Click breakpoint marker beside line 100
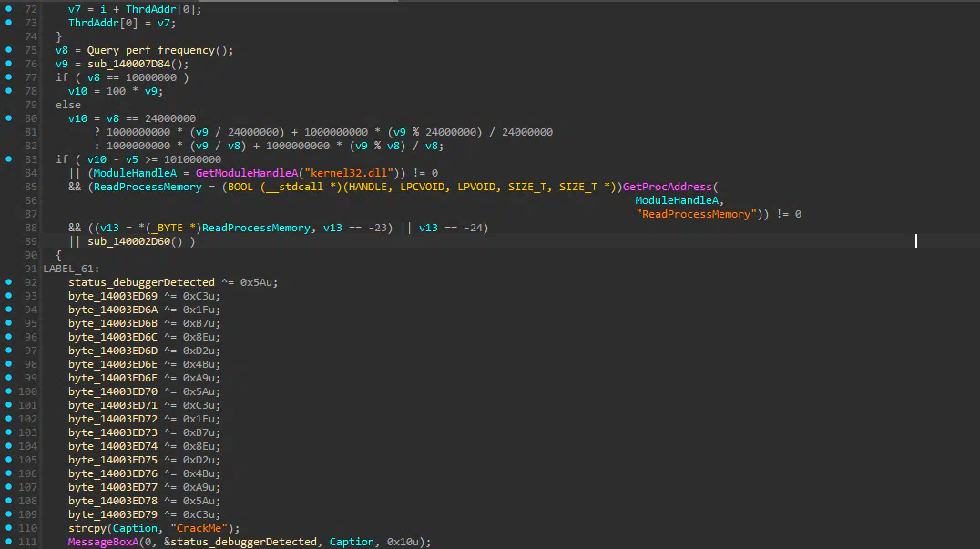Image resolution: width=980 pixels, height=549 pixels. pyautogui.click(x=8, y=391)
